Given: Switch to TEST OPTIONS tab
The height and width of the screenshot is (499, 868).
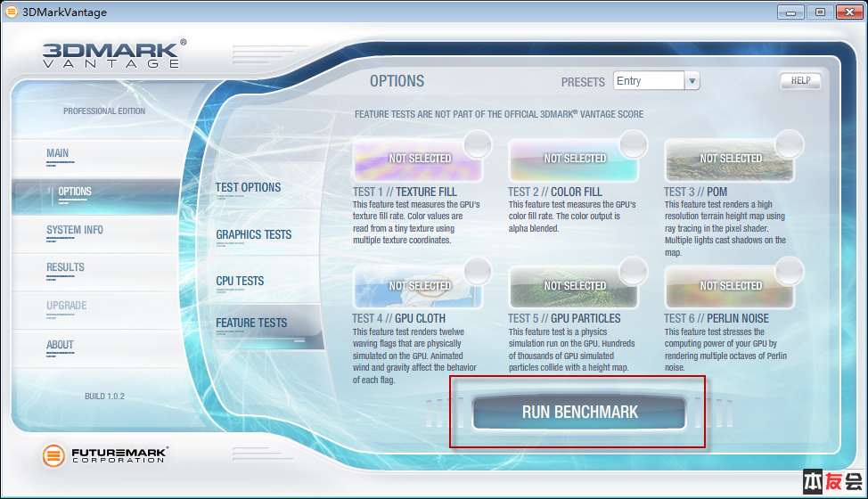Looking at the screenshot, I should point(248,187).
